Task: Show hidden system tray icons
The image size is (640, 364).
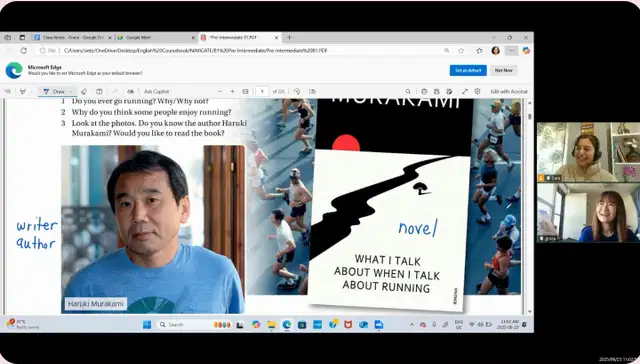Action: (x=411, y=325)
